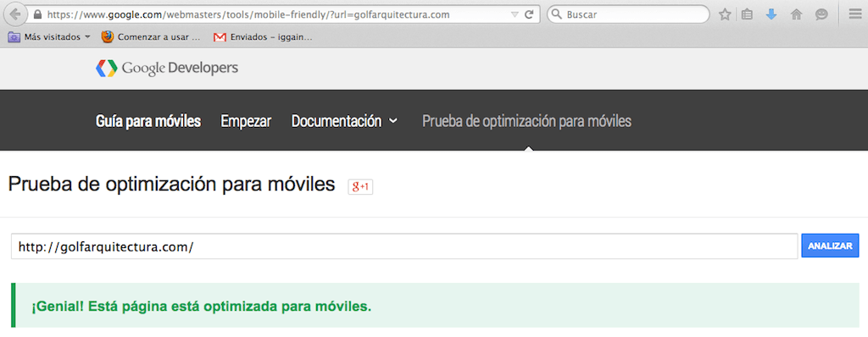Select Prueba de optimización para móviles tab
The image size is (868, 337).
tap(526, 121)
